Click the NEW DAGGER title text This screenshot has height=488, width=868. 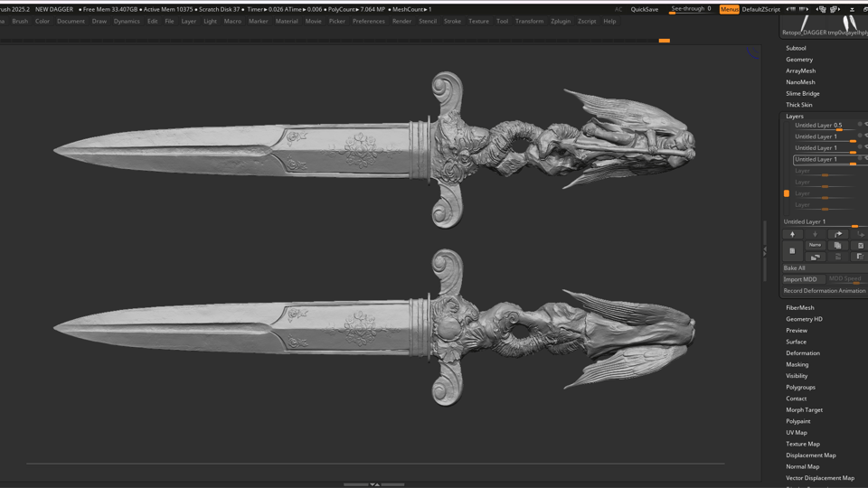tap(53, 9)
